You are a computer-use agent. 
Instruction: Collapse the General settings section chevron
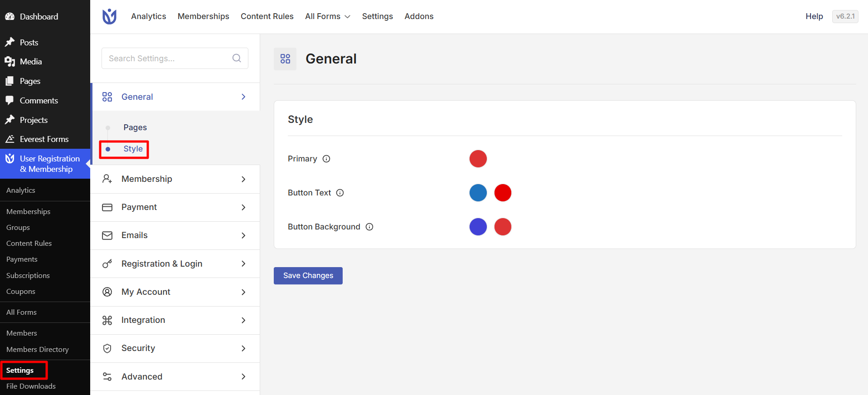[x=243, y=97]
